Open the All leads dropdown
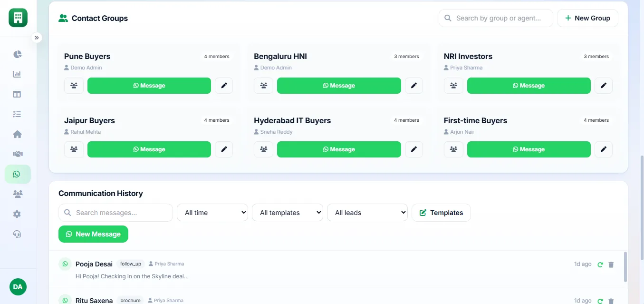 (367, 213)
